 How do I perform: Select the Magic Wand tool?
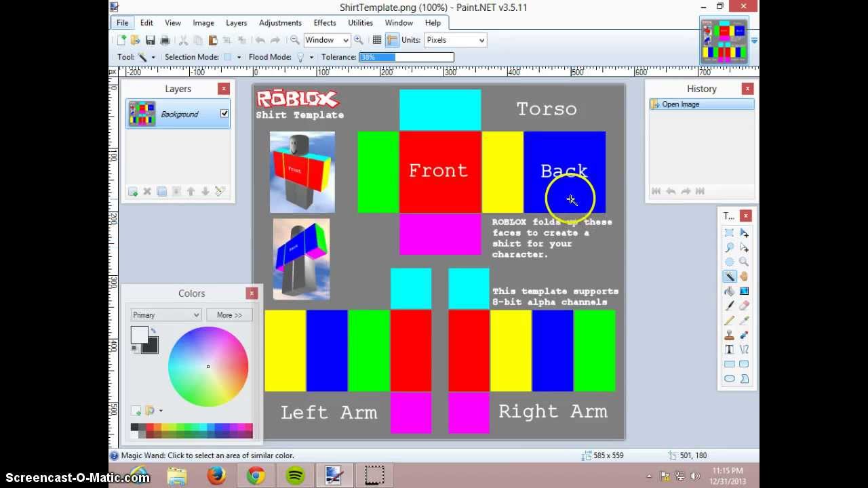pos(730,277)
